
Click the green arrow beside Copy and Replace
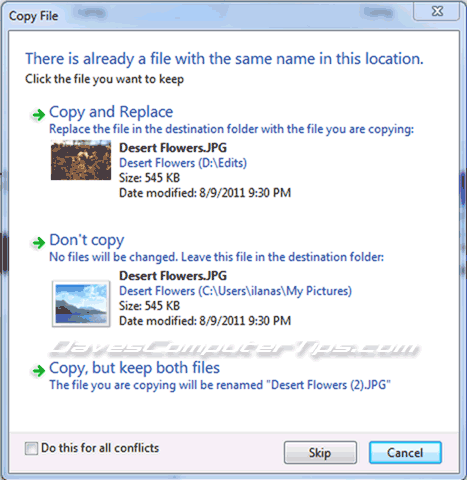38,115
